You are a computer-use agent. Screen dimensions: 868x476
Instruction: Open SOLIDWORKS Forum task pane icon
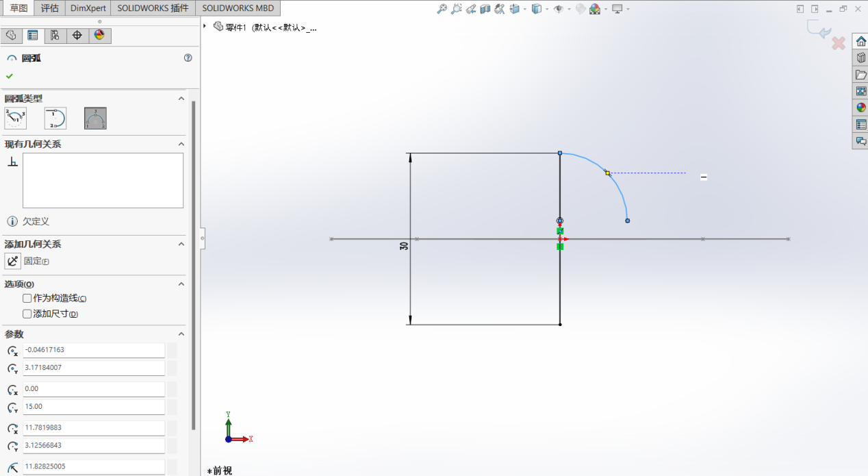[860, 140]
